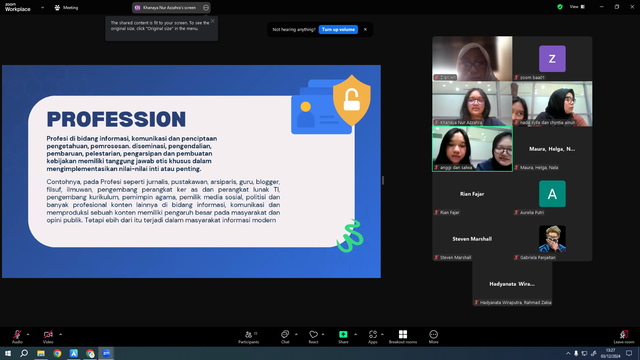640x360 pixels.
Task: Dismiss the 'Not hearing anything?' notification
Action: tap(365, 29)
